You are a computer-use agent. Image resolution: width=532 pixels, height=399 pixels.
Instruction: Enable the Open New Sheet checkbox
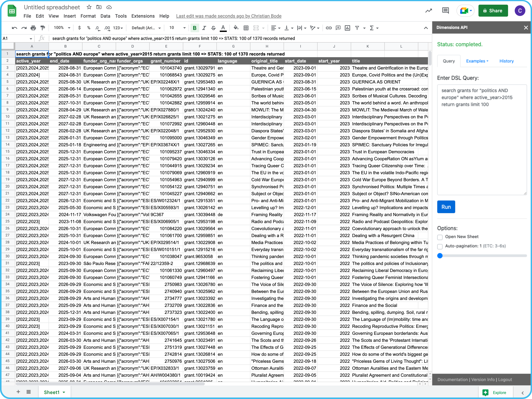click(x=440, y=237)
